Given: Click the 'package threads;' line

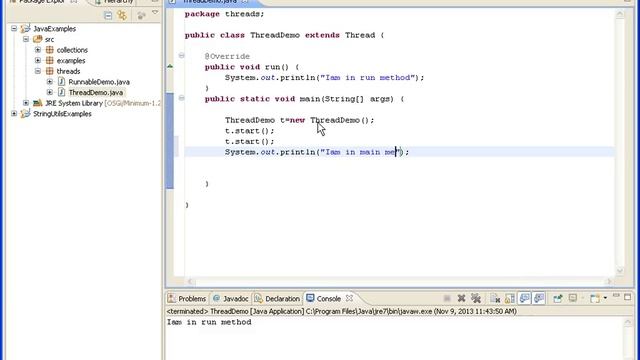Looking at the screenshot, I should point(224,14).
